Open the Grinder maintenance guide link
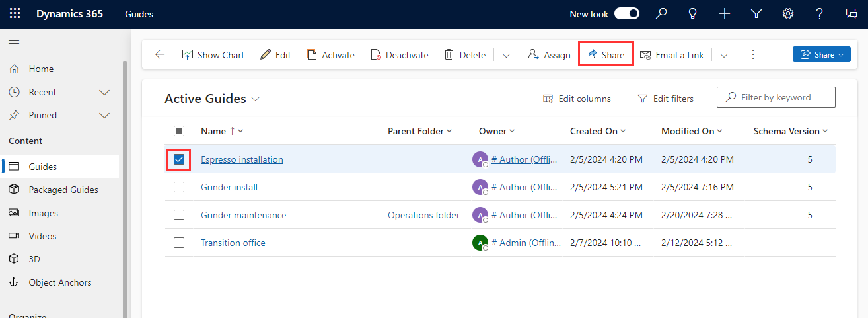The height and width of the screenshot is (318, 868). (x=244, y=215)
